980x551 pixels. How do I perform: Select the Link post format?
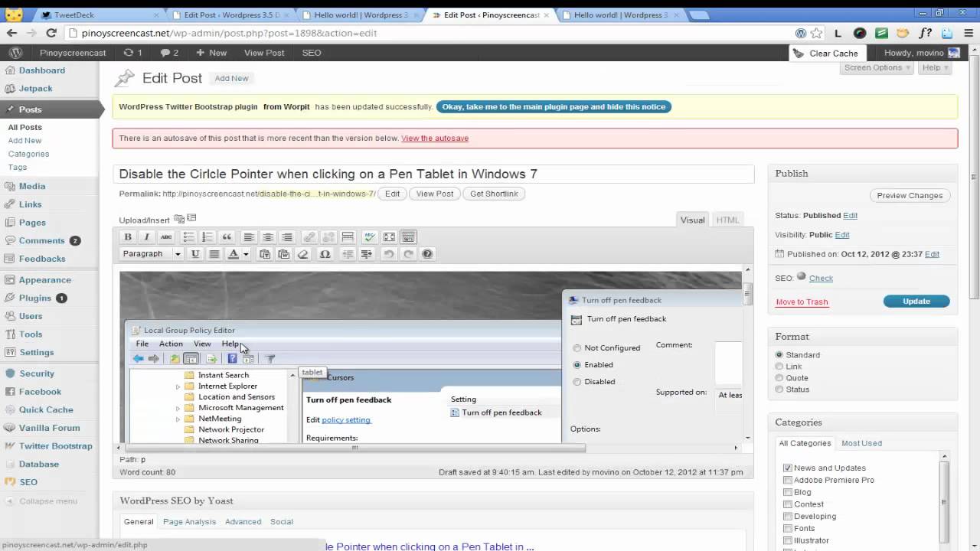[x=779, y=367]
